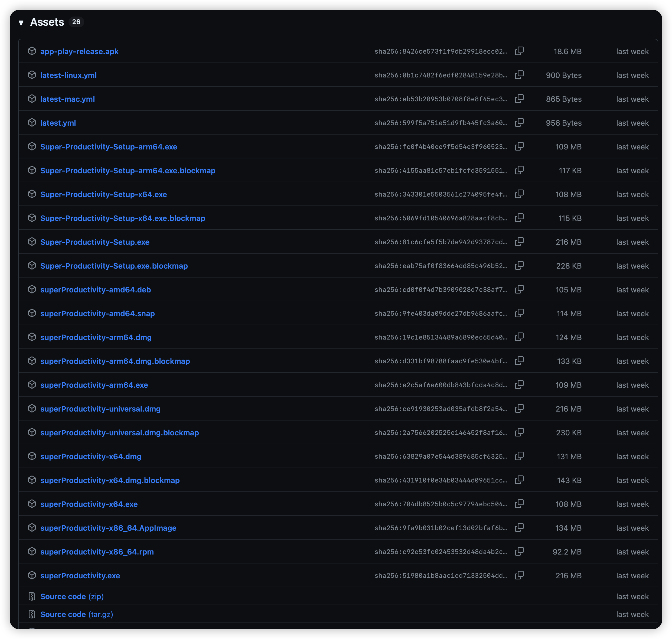
Task: Copy hash of Super-Productivity-Setup-arm64.exe
Action: tap(519, 146)
